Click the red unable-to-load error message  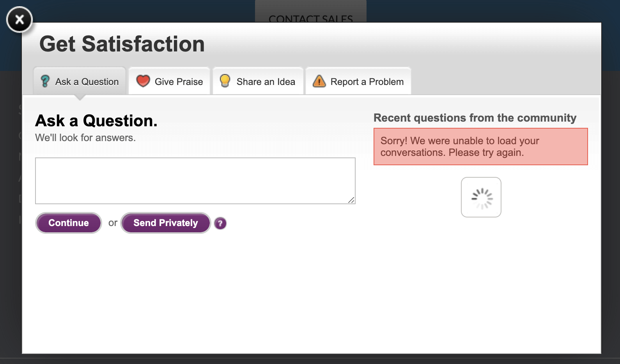[481, 147]
